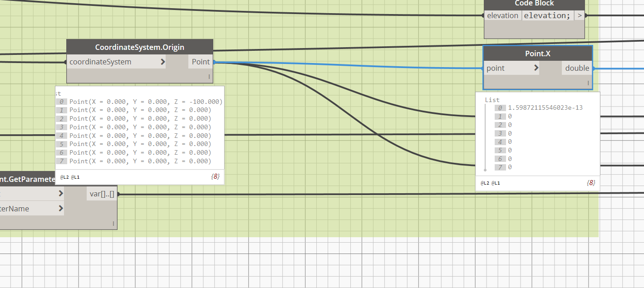Edit the elevation; code in Code Block

[547, 15]
